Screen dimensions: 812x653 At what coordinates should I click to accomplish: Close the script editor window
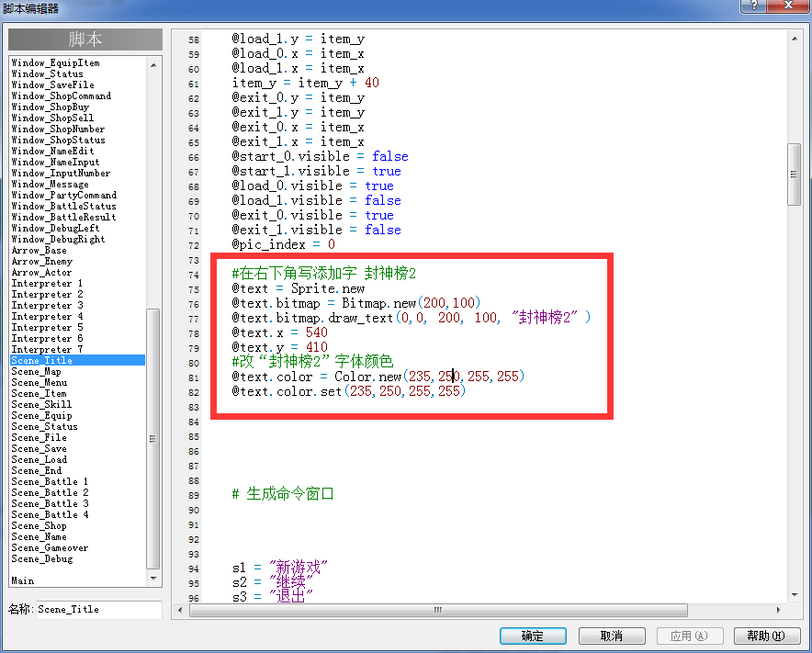[x=788, y=6]
